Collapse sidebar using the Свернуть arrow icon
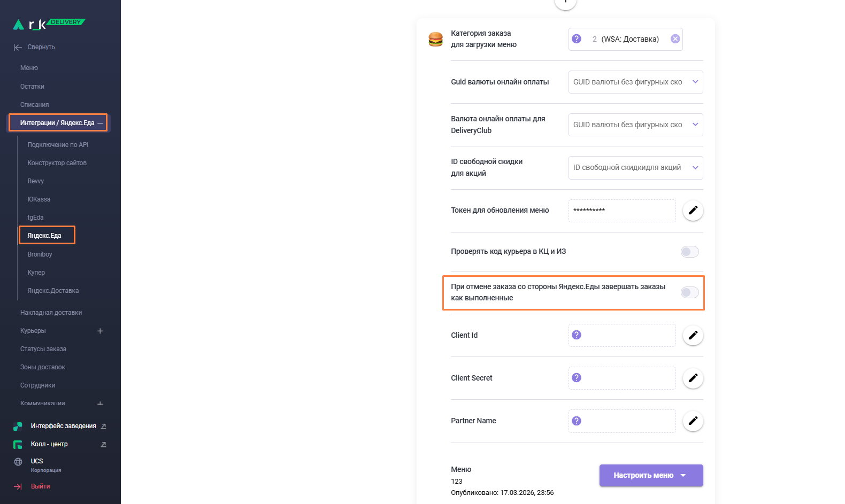The height and width of the screenshot is (504, 845). pos(18,48)
